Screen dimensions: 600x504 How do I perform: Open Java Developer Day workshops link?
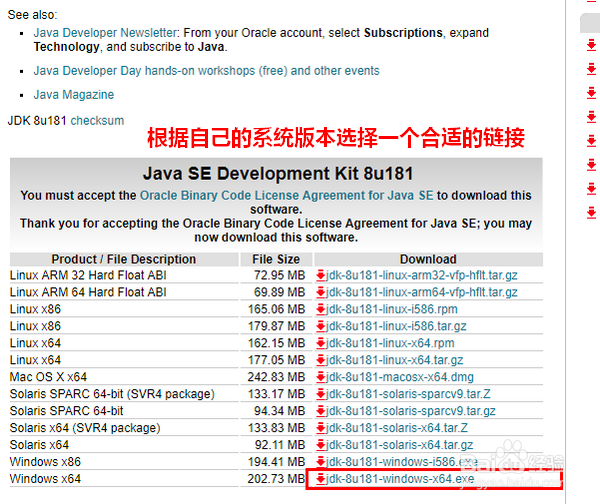point(206,71)
